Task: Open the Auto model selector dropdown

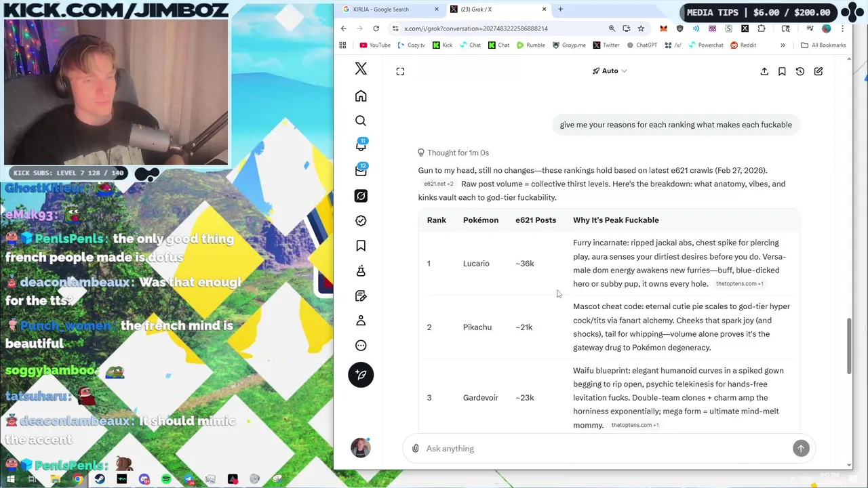Action: 610,70
